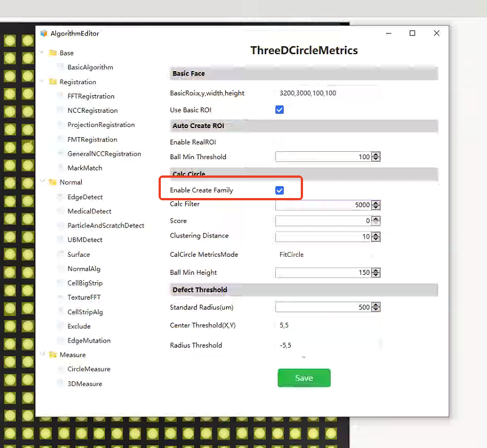Click the BasicRoi value 3200,3000,100,100

click(x=308, y=93)
